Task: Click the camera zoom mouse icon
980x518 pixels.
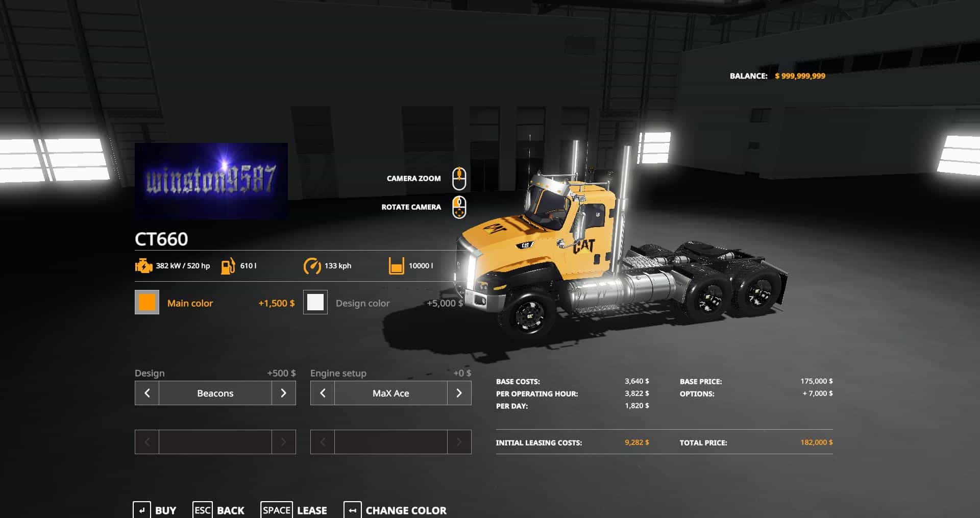Action: pyautogui.click(x=459, y=179)
